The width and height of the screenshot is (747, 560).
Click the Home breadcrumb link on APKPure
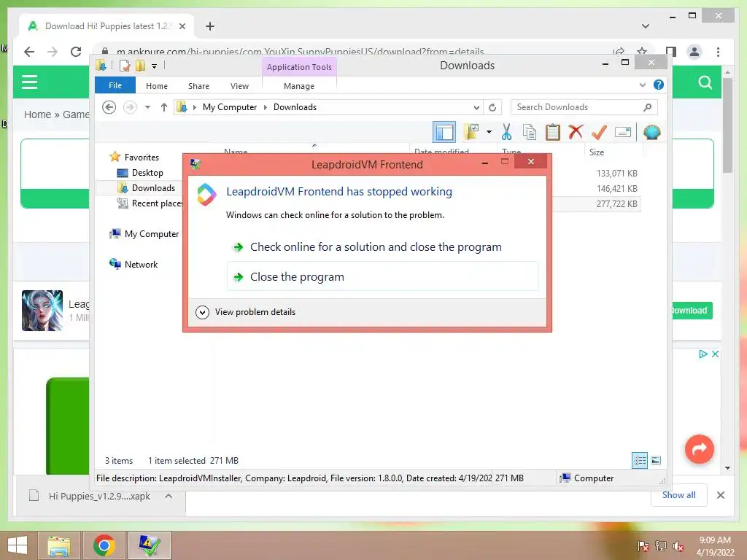click(38, 114)
